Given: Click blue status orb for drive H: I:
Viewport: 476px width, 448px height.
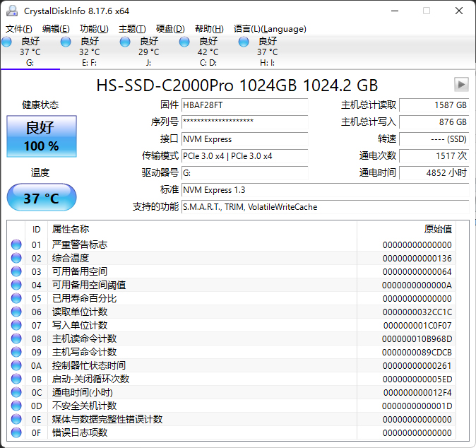Looking at the screenshot, I should (244, 42).
